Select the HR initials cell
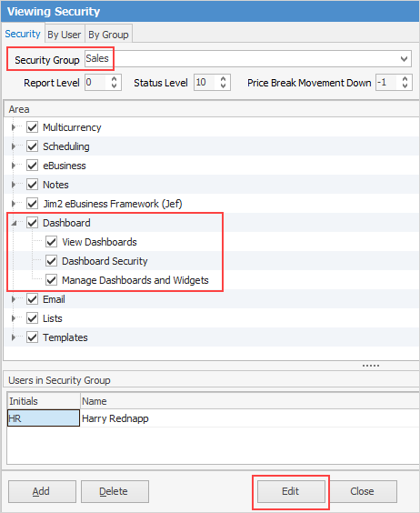Viewport: 420px width, 513px height. (x=43, y=418)
